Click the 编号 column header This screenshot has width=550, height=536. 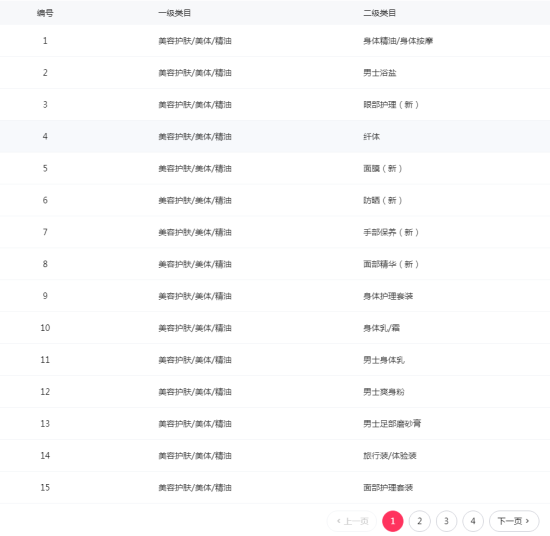click(45, 13)
